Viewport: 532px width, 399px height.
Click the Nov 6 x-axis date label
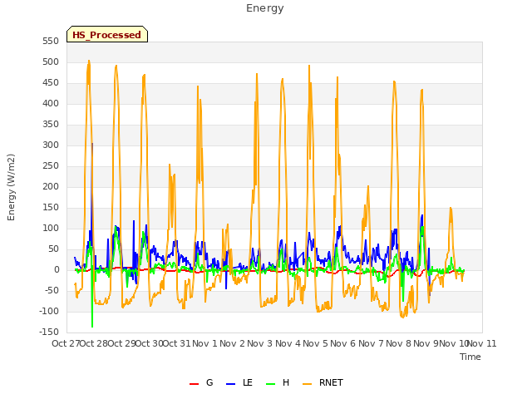pyautogui.click(x=343, y=343)
